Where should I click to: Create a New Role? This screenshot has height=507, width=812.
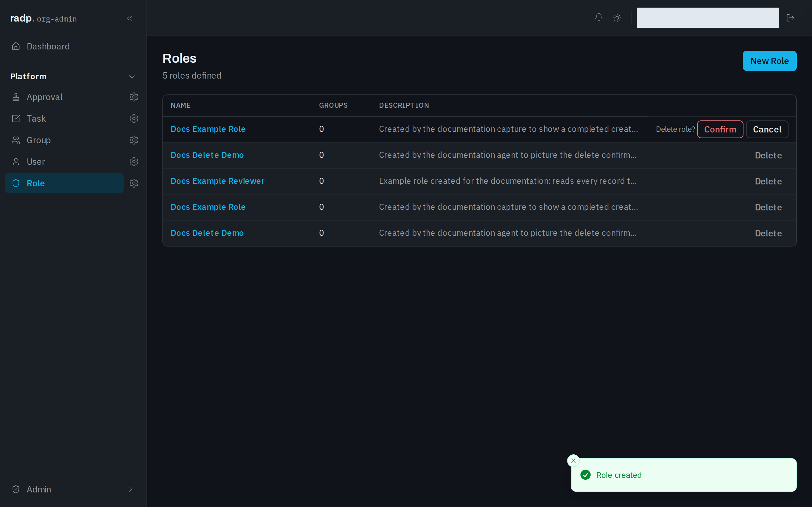point(769,61)
